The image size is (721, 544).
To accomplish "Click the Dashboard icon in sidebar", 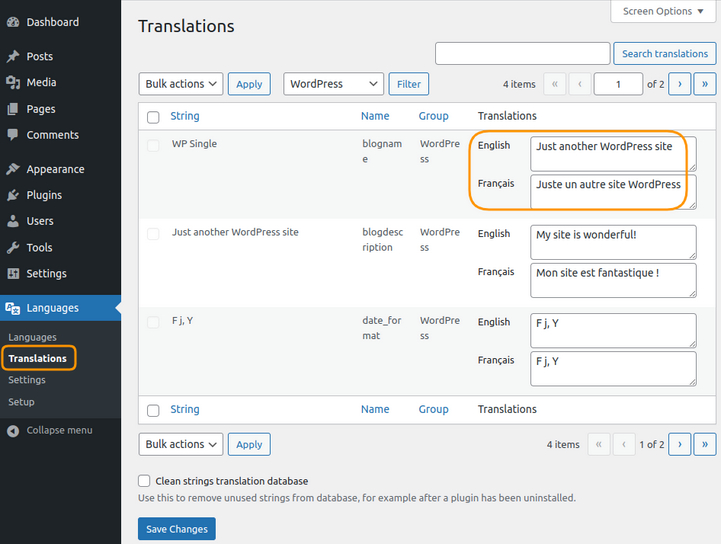I will (x=13, y=22).
